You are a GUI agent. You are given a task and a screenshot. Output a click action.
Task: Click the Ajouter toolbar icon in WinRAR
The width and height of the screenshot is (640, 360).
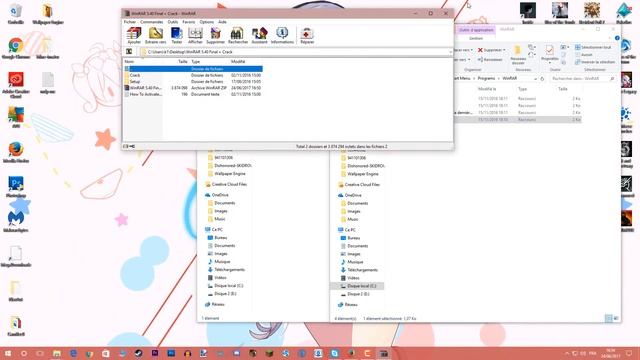coord(134,36)
